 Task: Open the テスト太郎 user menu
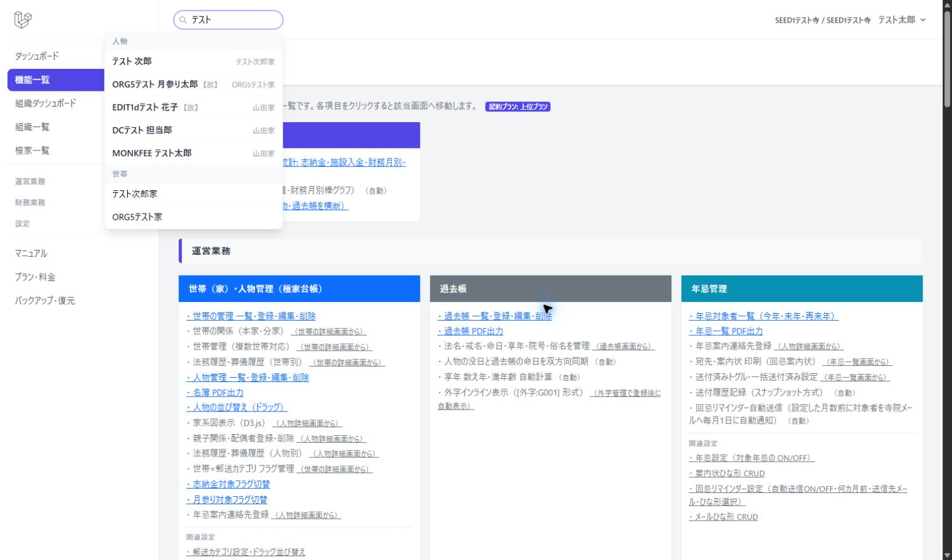point(901,20)
